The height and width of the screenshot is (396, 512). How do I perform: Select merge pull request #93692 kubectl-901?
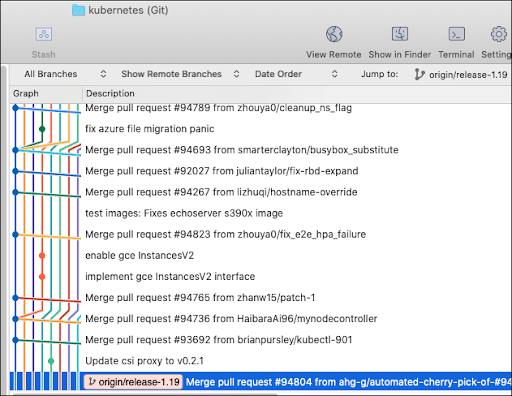[x=219, y=340]
